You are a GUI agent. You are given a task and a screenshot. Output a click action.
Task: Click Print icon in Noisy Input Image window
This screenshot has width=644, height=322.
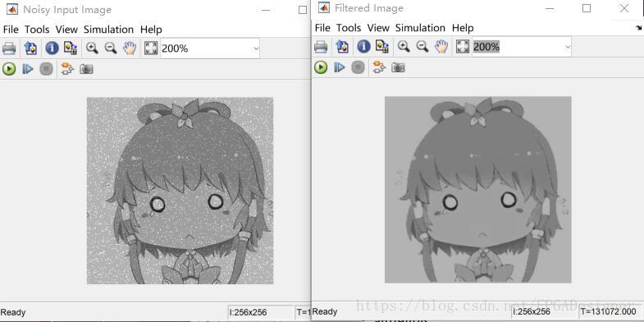[x=9, y=48]
